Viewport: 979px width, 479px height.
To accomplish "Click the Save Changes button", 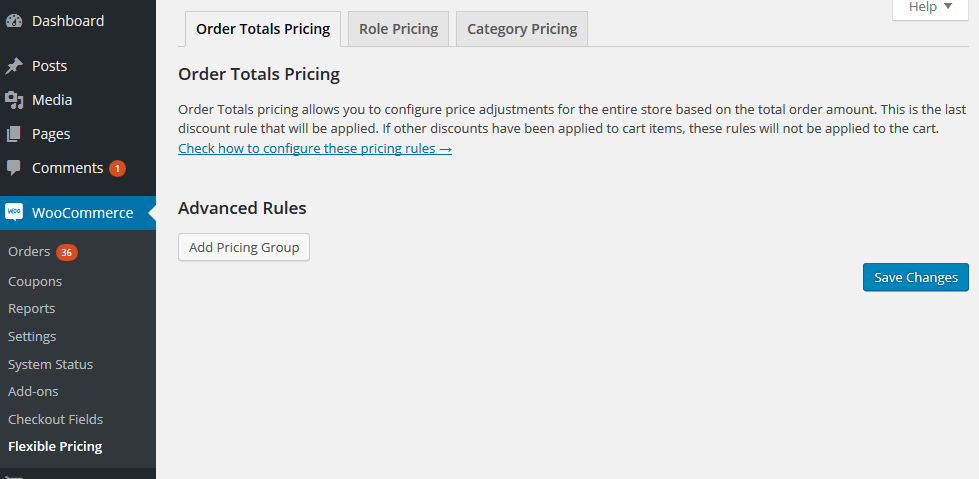I will 916,277.
